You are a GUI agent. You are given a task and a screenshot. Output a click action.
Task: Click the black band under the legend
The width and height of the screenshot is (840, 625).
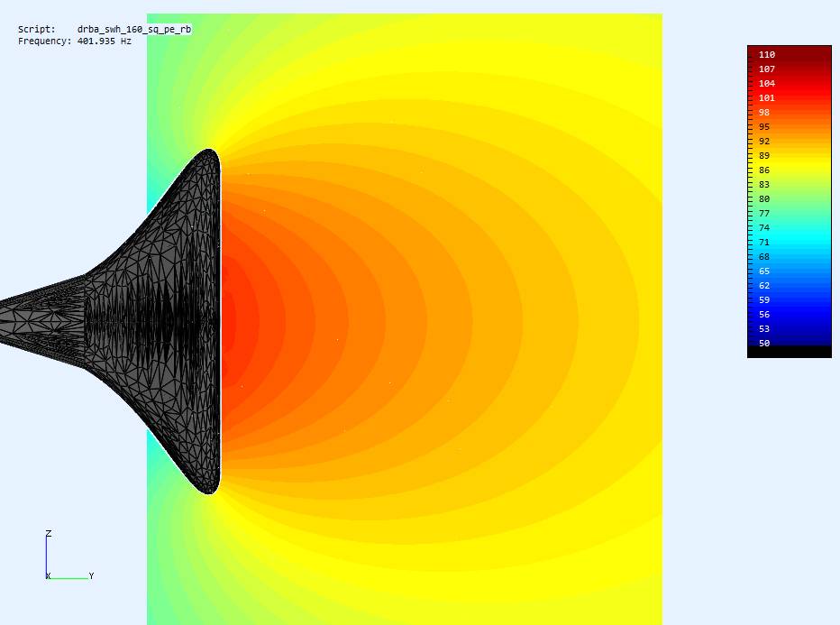(x=790, y=352)
